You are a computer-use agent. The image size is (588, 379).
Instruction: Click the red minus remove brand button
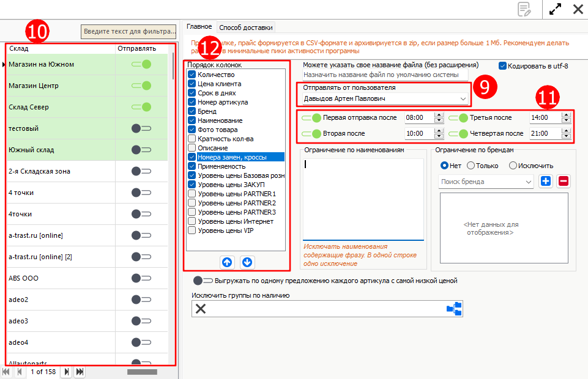(564, 182)
